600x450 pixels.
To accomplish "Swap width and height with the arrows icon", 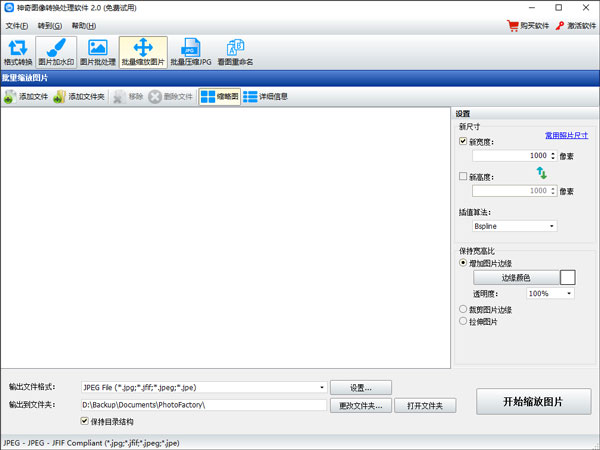I will [541, 173].
